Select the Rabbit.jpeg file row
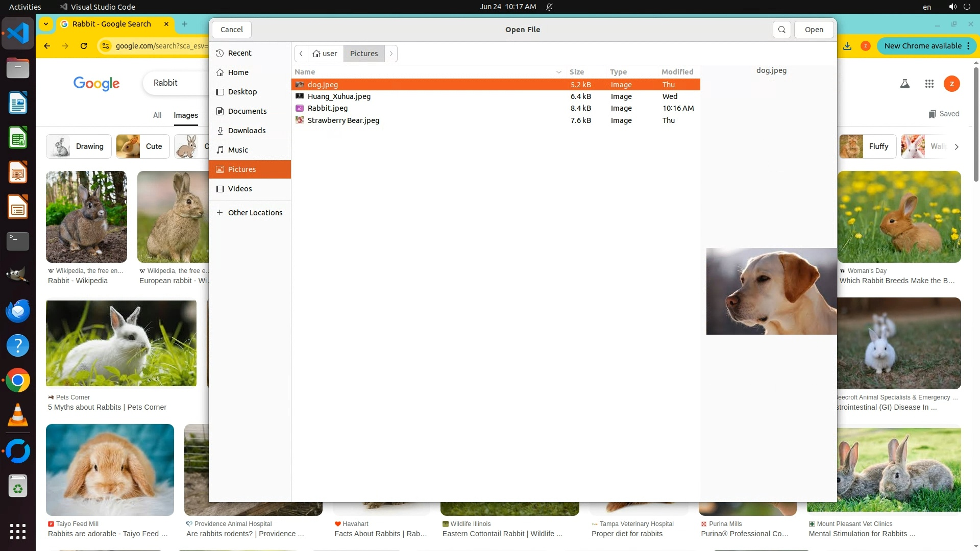This screenshot has width=980, height=551. [328, 108]
